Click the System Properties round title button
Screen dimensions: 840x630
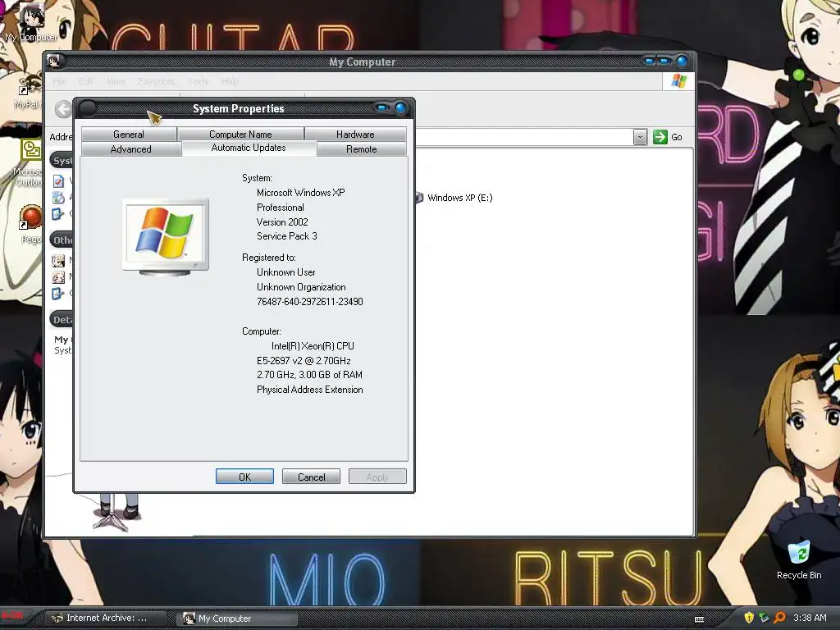tap(87, 109)
